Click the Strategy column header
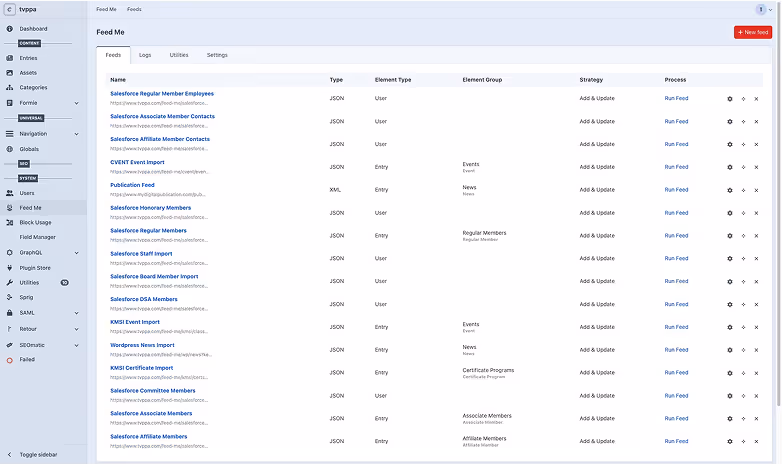The image size is (782, 465). [591, 80]
